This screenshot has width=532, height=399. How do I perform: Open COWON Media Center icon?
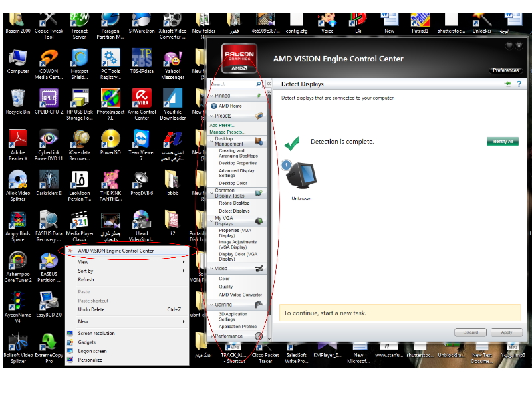click(x=49, y=65)
